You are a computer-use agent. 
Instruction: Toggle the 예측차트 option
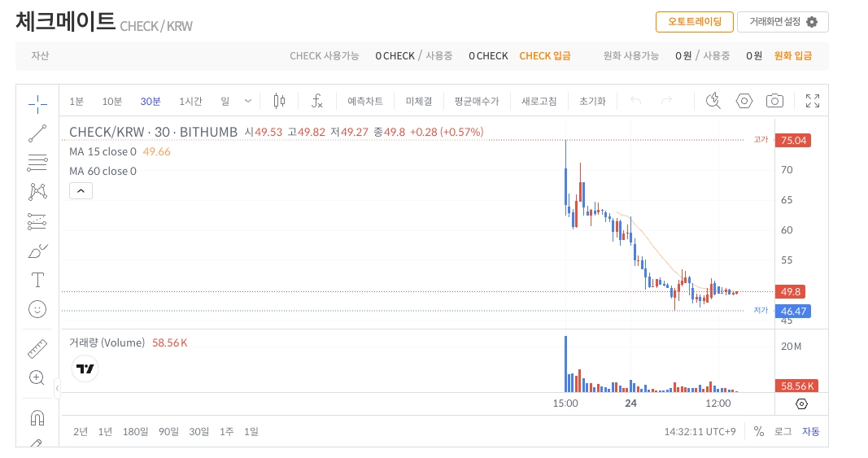click(364, 102)
